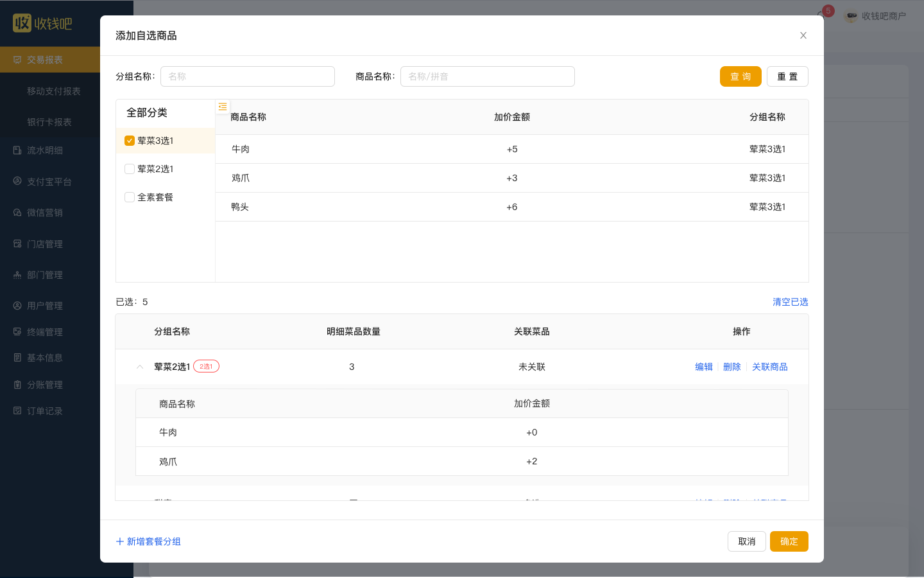Viewport: 924px width, 578px height.
Task: Click the 部门管理 sidebar icon
Action: click(17, 275)
